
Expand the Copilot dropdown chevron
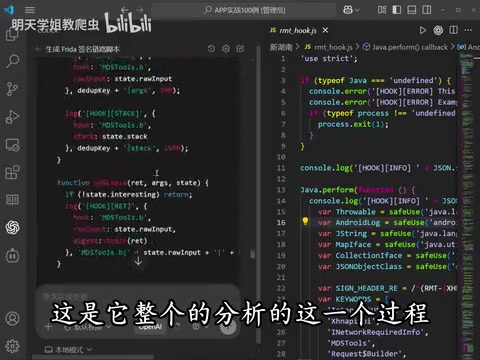357,10
